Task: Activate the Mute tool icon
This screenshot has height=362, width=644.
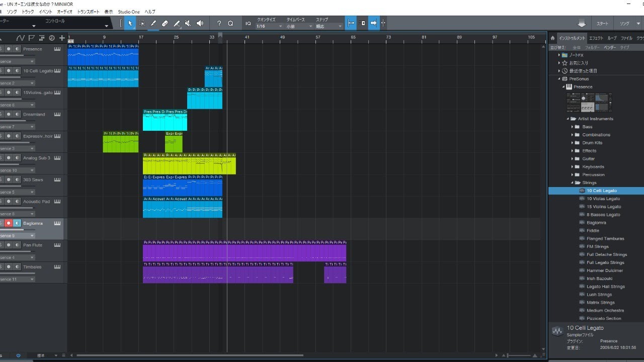Action: (x=188, y=23)
